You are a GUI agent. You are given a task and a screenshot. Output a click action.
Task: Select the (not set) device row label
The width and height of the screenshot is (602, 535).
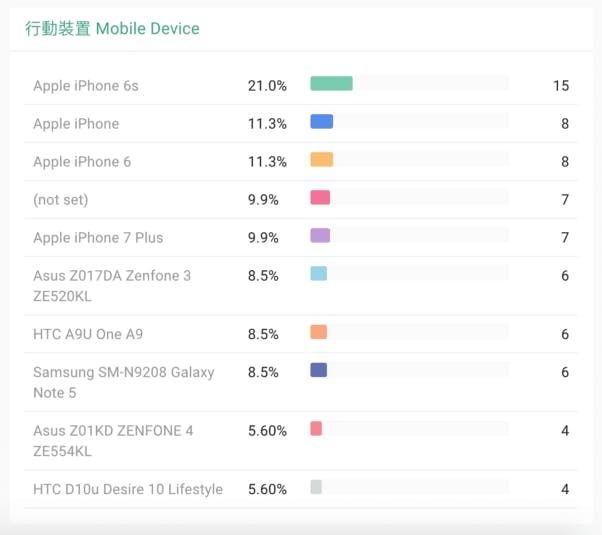click(x=61, y=200)
